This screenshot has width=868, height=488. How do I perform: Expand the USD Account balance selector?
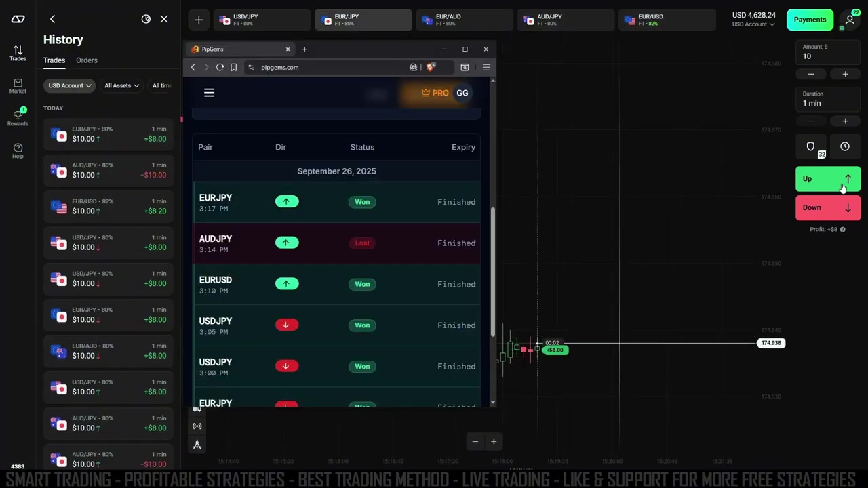click(753, 24)
